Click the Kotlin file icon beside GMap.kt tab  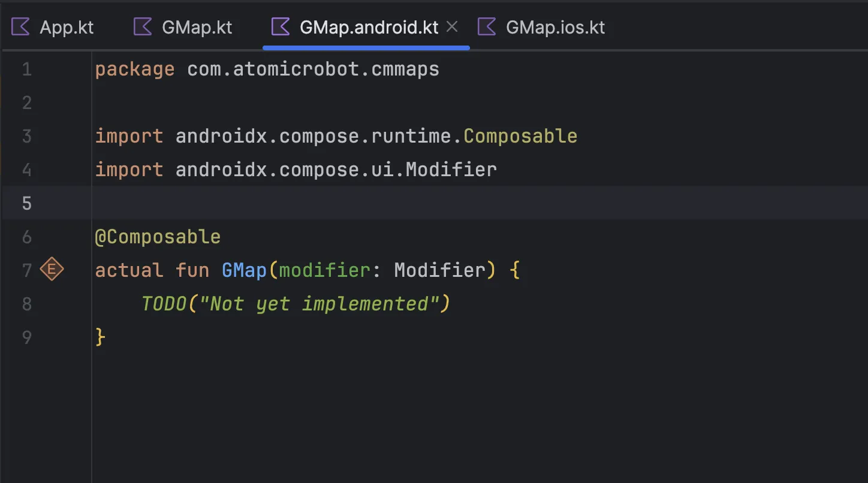click(141, 26)
